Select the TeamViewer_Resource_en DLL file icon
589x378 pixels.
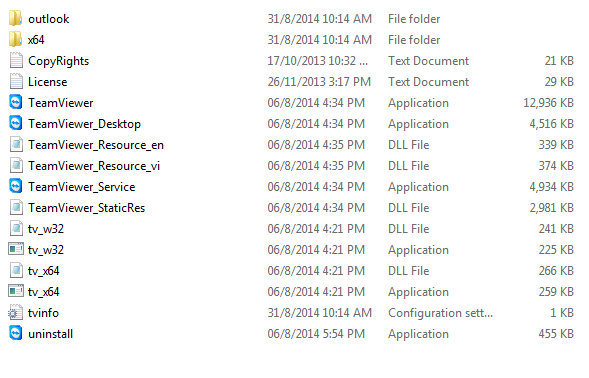click(16, 145)
